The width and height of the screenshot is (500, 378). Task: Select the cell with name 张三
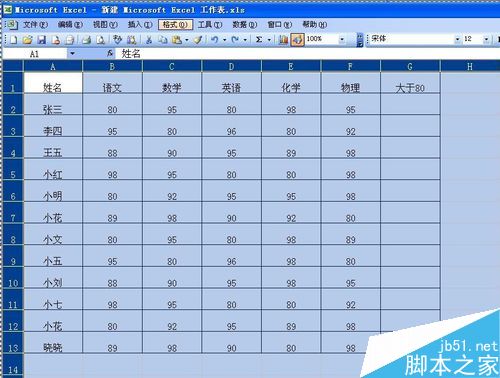coord(53,104)
